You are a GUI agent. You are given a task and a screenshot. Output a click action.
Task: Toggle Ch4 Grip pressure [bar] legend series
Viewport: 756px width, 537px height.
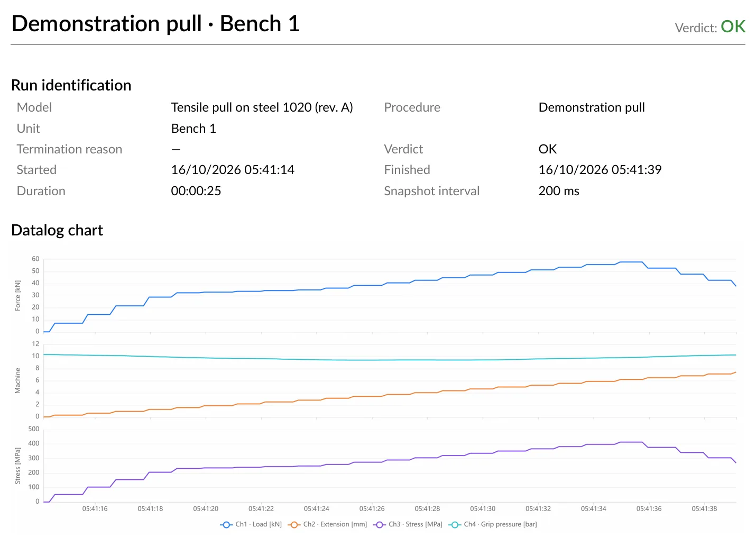click(493, 524)
